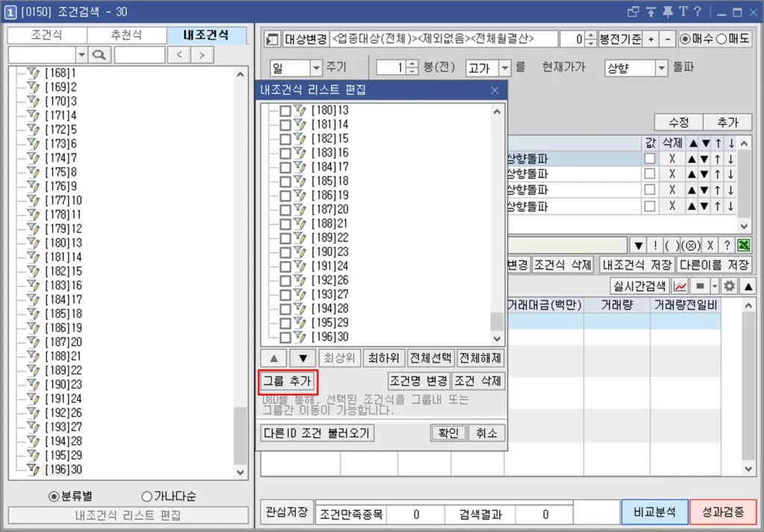Click the plus button next to 봉전기준
The image size is (764, 532).
click(651, 39)
